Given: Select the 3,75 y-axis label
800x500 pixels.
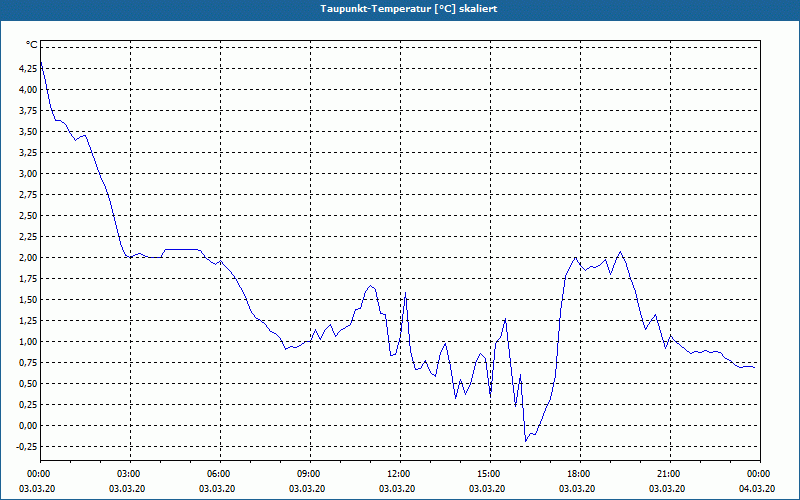Looking at the screenshot, I should (x=29, y=110).
